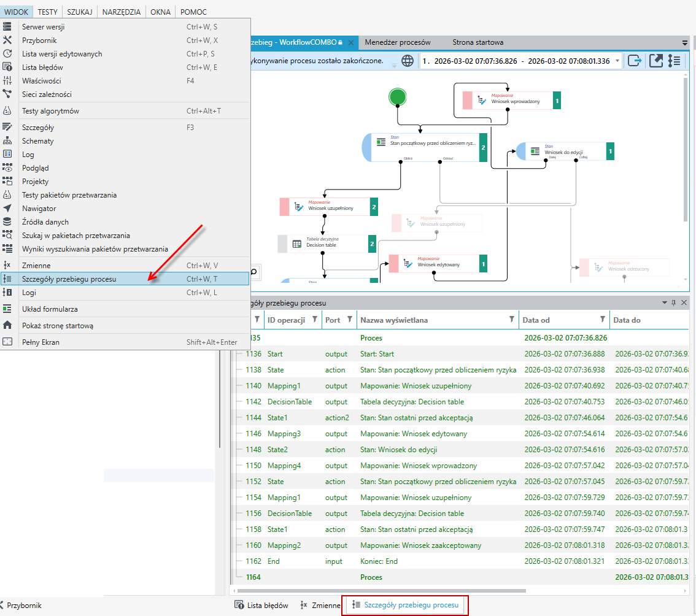Click the exit-arrow icon in the process toolbar
Image resolution: width=696 pixels, height=616 pixels.
[x=635, y=61]
